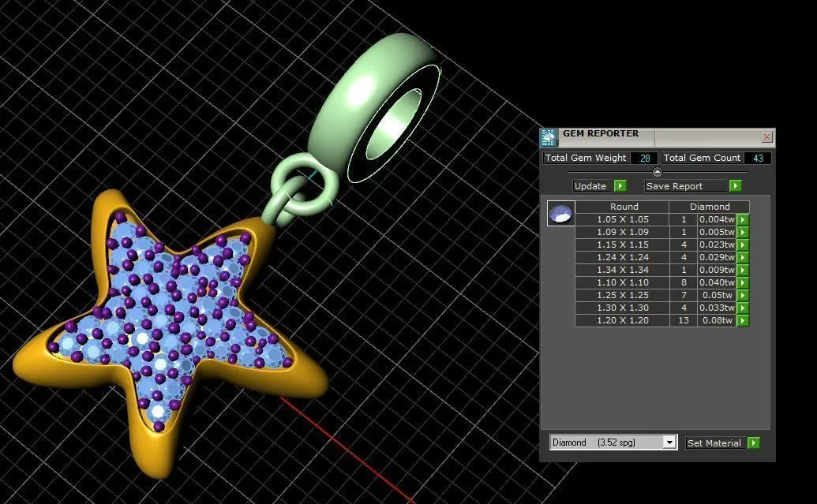Click the Set Material button
Screen dimensions: 817x504
(717, 443)
